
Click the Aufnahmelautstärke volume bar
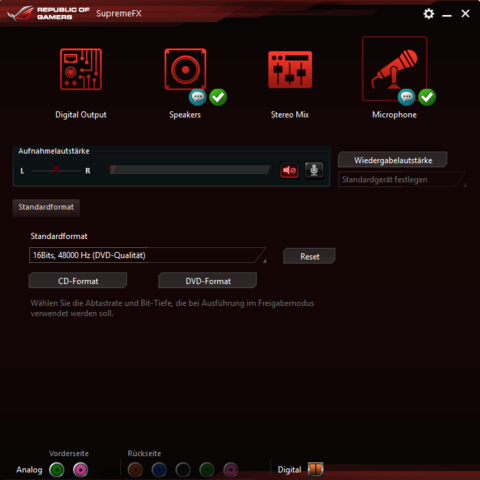(190, 170)
